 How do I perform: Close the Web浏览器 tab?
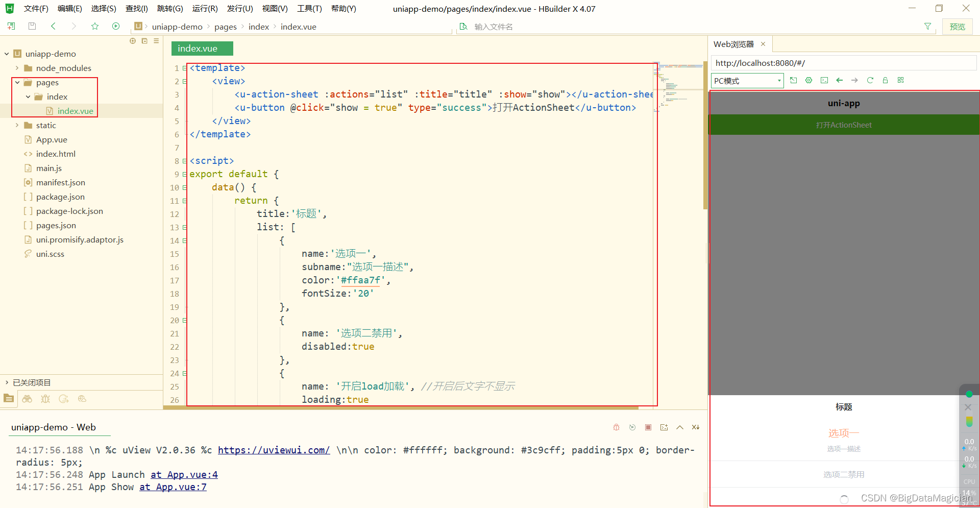click(x=763, y=44)
